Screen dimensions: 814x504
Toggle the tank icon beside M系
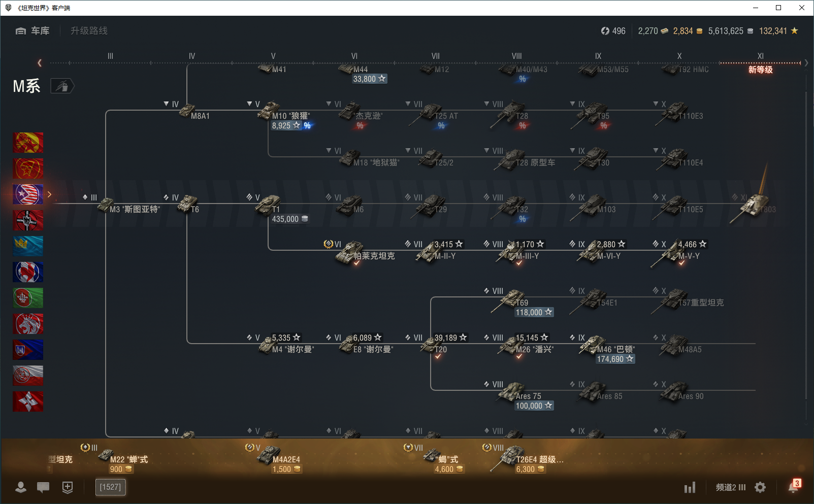point(62,86)
